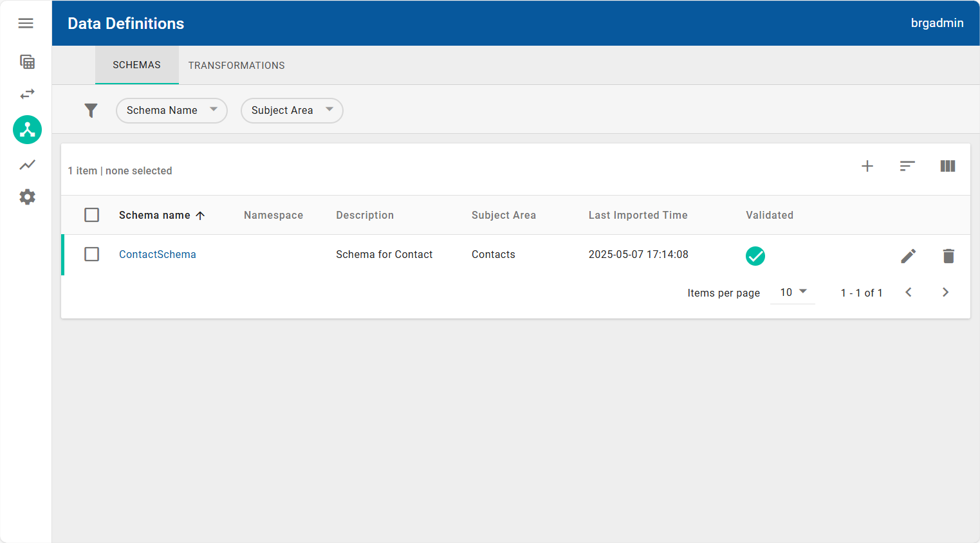The width and height of the screenshot is (980, 543).
Task: Expand the Schema Name filter dropdown
Action: (x=171, y=111)
